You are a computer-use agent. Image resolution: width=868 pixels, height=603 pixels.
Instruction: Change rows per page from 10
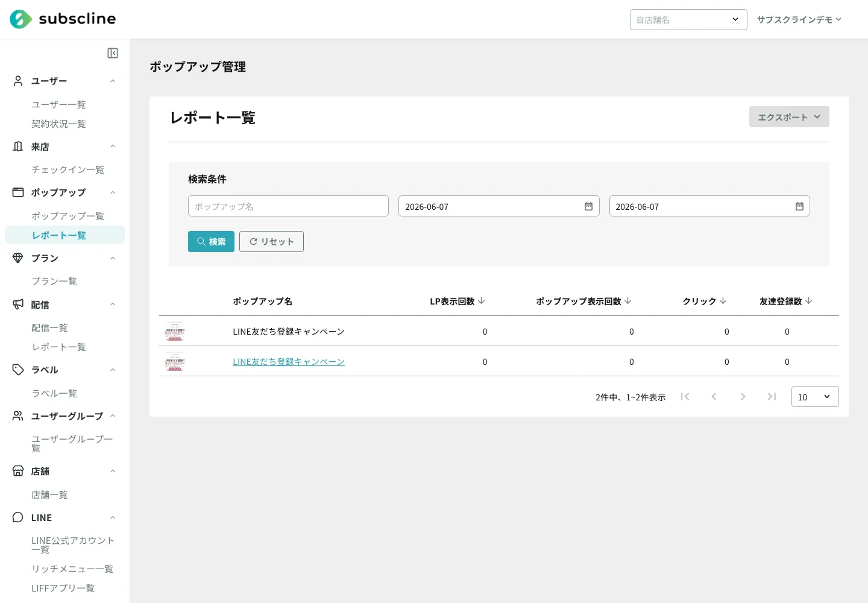coord(815,397)
